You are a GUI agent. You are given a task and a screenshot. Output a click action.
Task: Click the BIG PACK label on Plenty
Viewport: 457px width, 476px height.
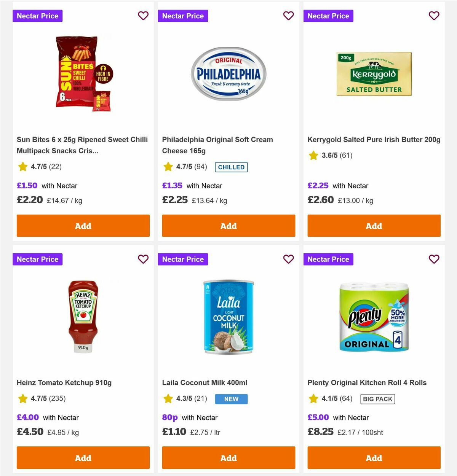click(377, 399)
